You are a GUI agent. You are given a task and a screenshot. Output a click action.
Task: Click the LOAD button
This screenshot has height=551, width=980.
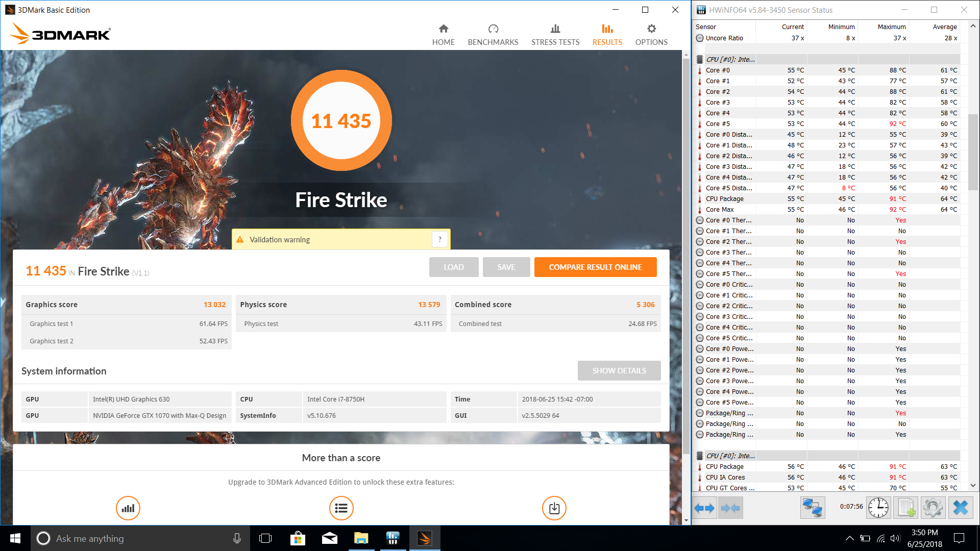[454, 267]
